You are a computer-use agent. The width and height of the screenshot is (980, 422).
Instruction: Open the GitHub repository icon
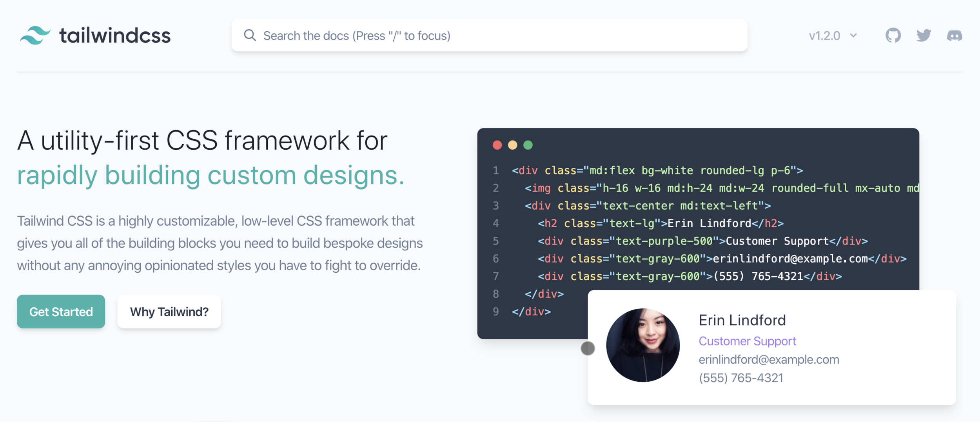click(893, 35)
